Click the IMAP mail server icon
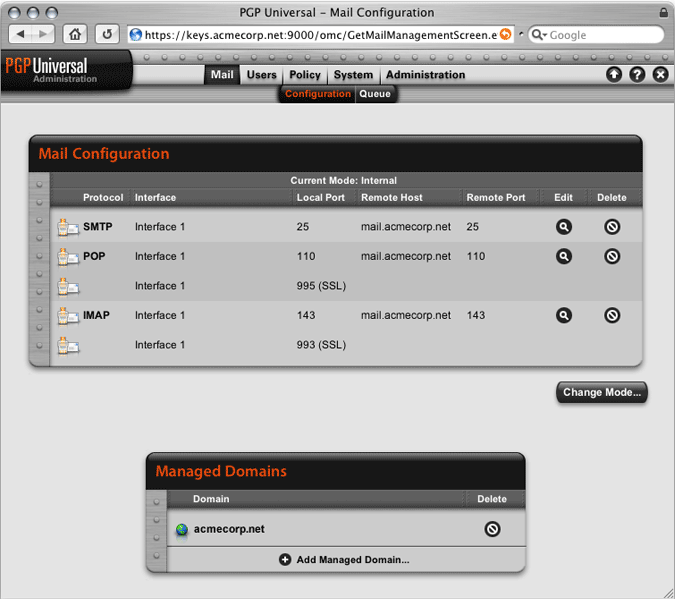 click(68, 316)
